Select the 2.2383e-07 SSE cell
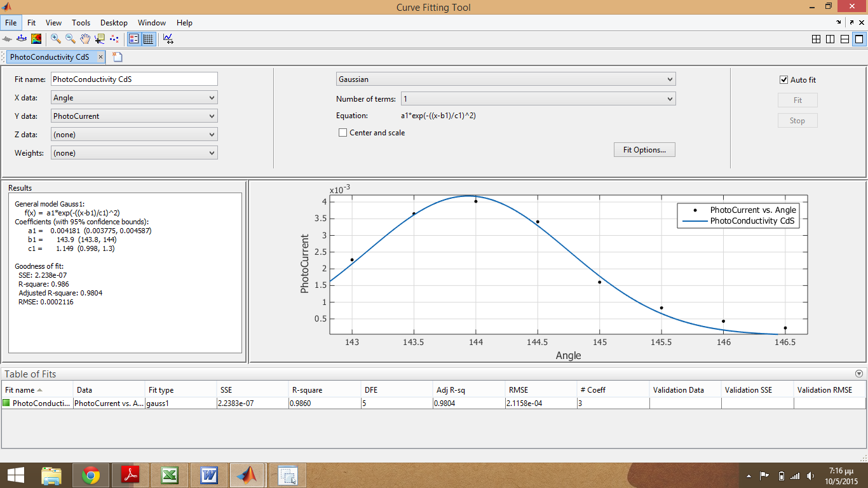This screenshot has height=488, width=868. pyautogui.click(x=253, y=403)
